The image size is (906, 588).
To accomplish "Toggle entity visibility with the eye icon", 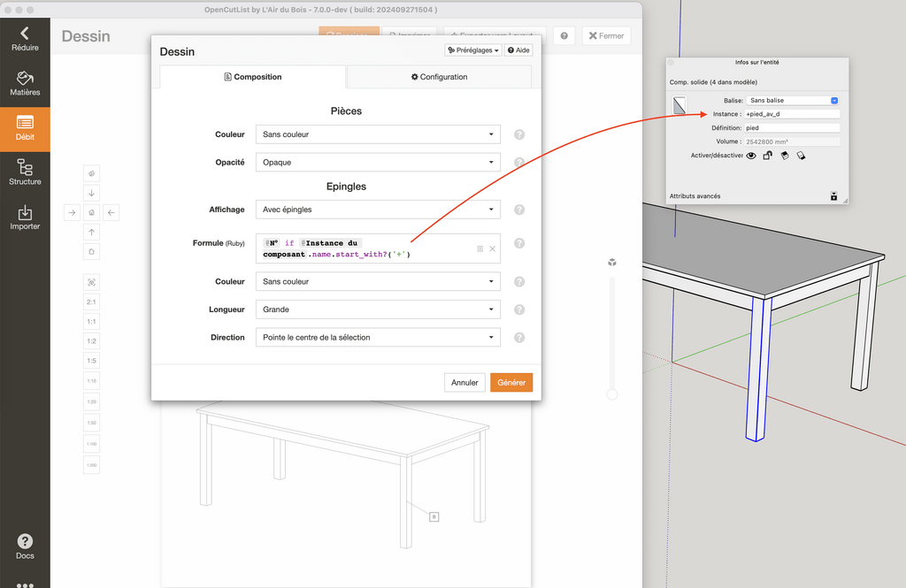I will point(751,156).
